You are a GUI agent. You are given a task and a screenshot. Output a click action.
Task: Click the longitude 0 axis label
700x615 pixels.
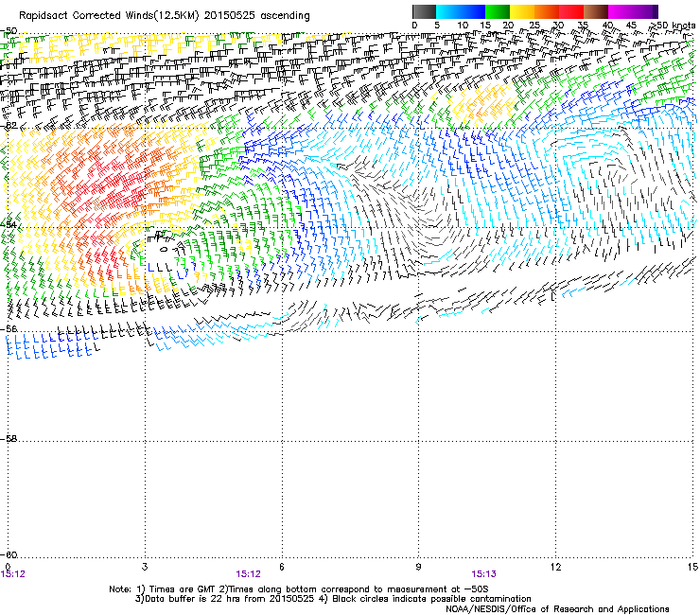8,567
